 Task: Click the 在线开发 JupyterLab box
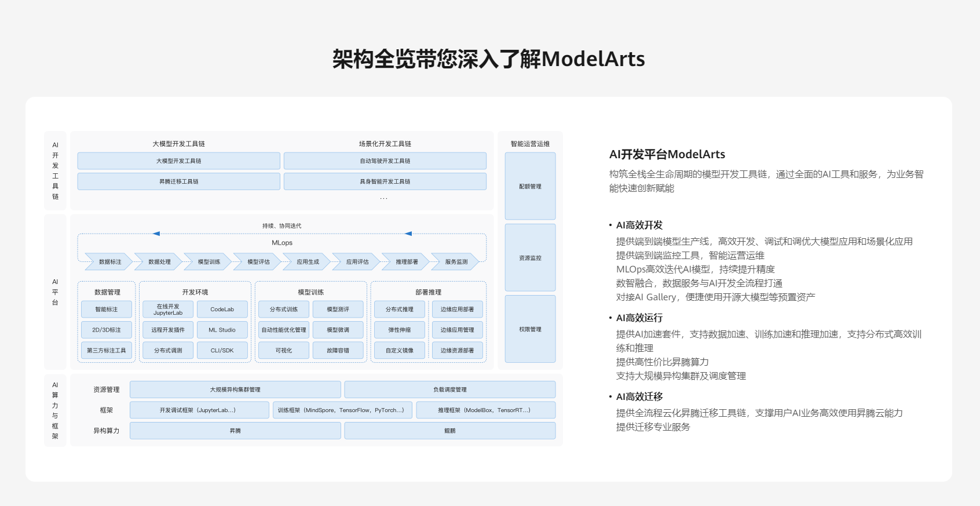point(168,310)
